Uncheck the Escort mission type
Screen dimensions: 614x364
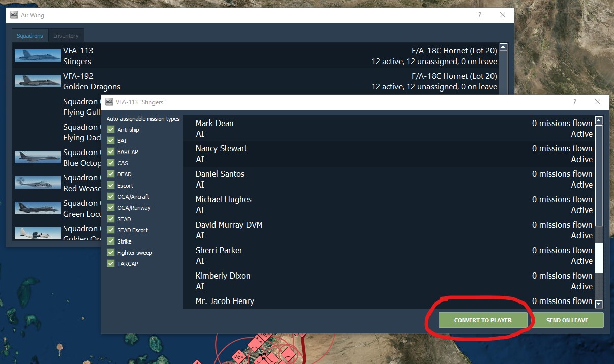(x=111, y=186)
